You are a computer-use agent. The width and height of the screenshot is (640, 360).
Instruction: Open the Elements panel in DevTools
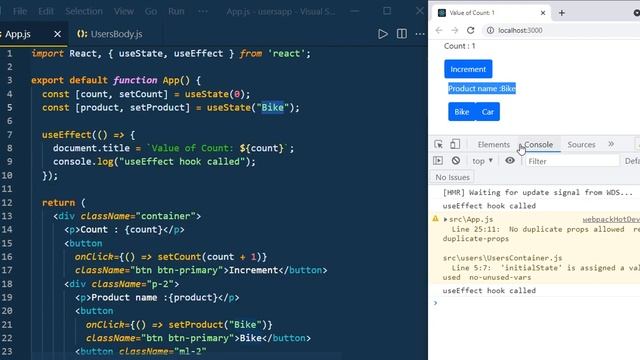(x=493, y=144)
